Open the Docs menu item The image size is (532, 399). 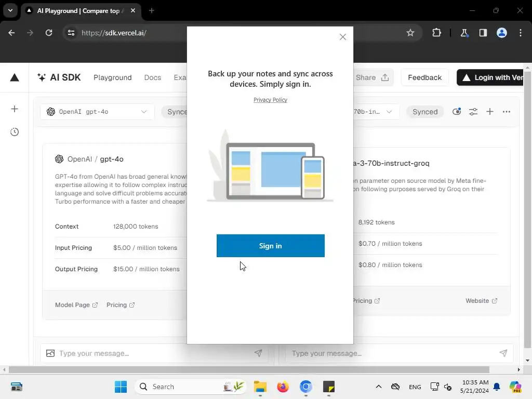153,77
